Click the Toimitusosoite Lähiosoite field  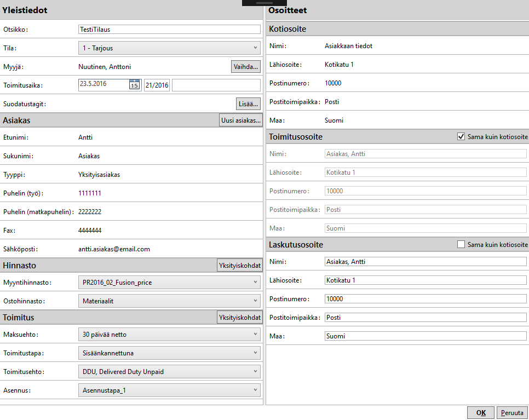click(426, 172)
